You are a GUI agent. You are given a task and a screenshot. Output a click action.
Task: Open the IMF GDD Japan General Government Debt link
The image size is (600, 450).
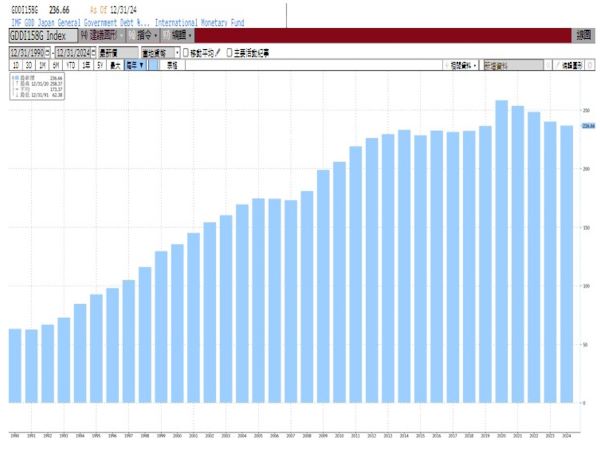[x=81, y=23]
